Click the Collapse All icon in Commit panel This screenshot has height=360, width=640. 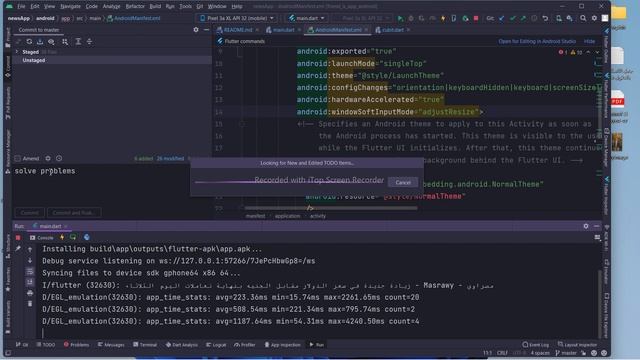coord(89,42)
